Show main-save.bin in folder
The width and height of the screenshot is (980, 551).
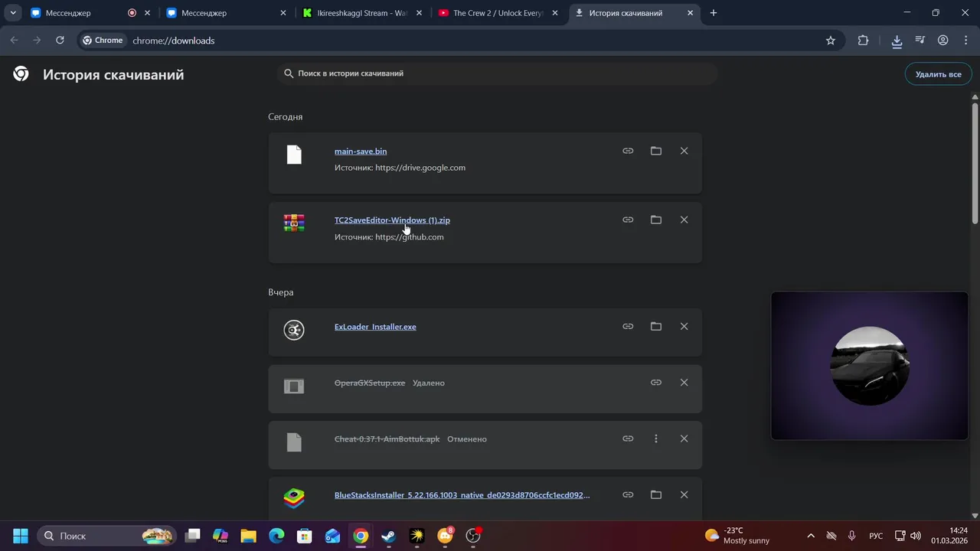pos(656,151)
